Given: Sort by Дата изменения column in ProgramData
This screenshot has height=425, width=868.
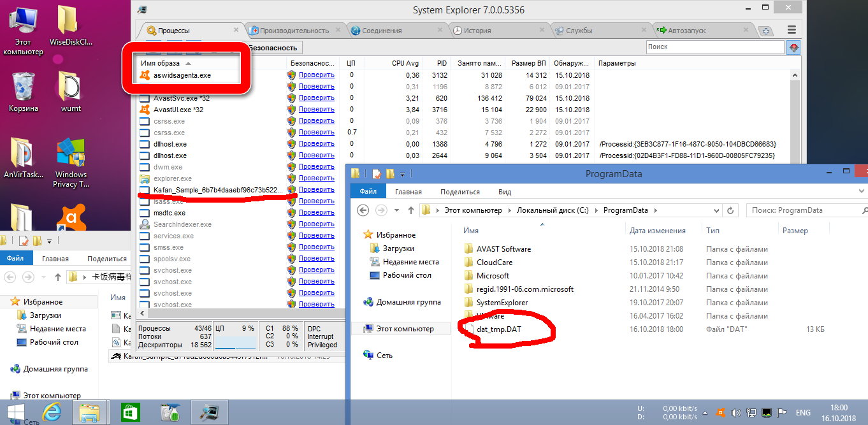Looking at the screenshot, I should click(x=657, y=231).
